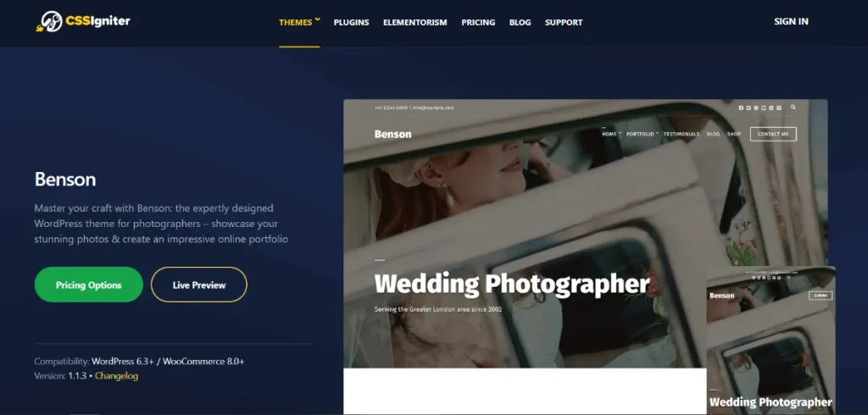This screenshot has height=415, width=868.
Task: Click the Benson logo in the desktop preview
Action: click(x=392, y=134)
